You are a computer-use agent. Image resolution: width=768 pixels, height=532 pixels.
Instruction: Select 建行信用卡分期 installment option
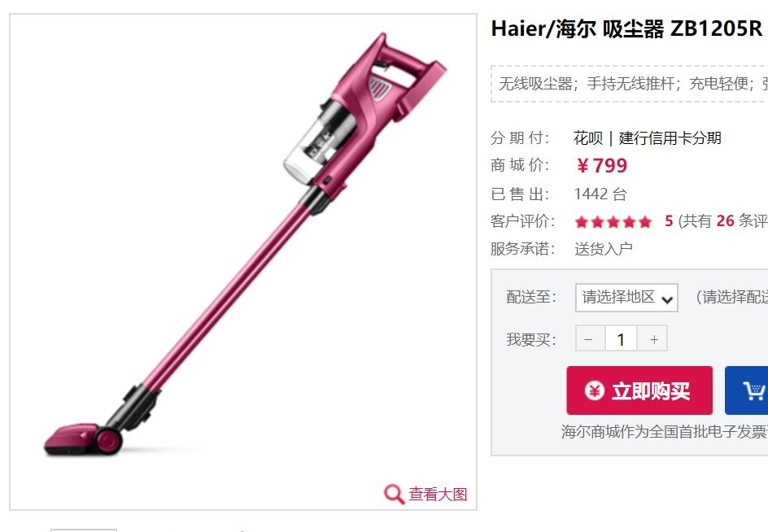click(x=670, y=138)
